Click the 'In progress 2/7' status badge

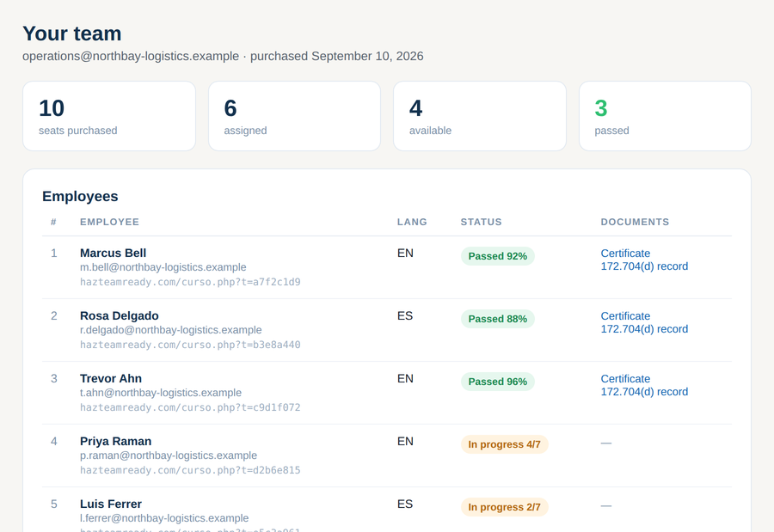point(505,507)
